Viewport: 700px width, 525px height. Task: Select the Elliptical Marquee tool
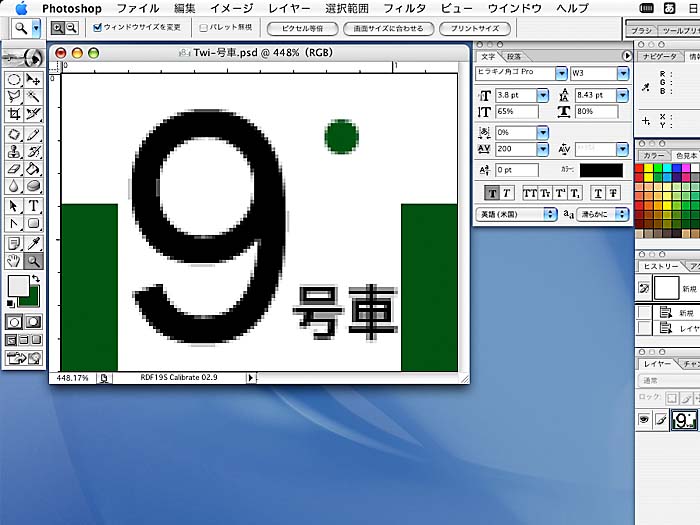tap(14, 80)
